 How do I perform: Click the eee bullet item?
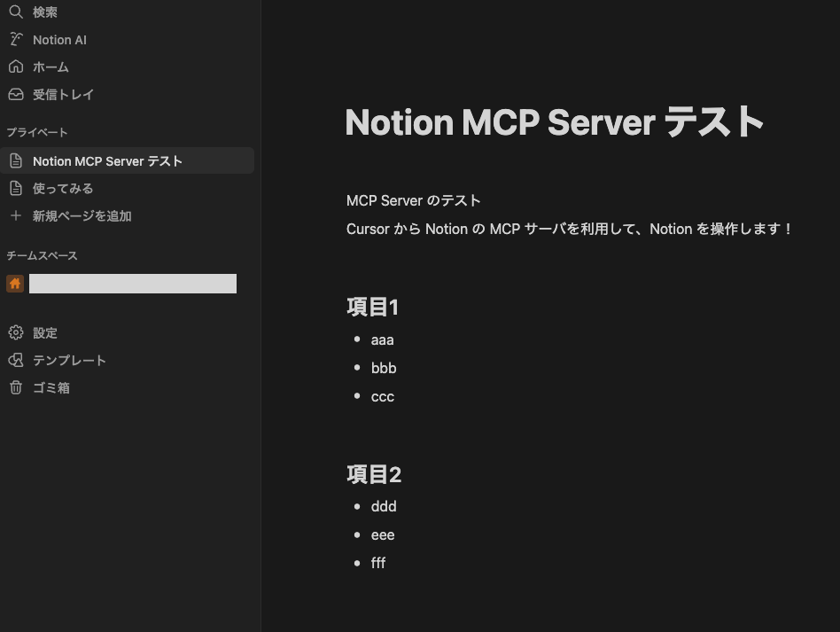(383, 535)
